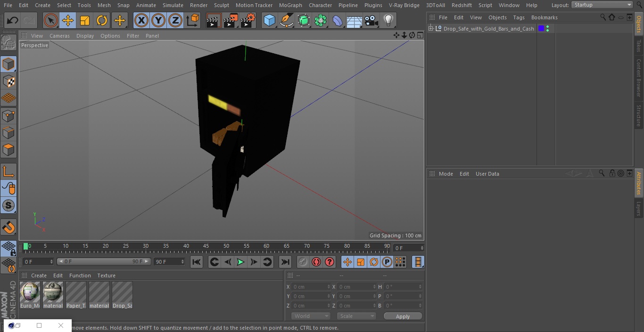Select the Rotate tool
This screenshot has height=332, width=644.
tap(102, 20)
